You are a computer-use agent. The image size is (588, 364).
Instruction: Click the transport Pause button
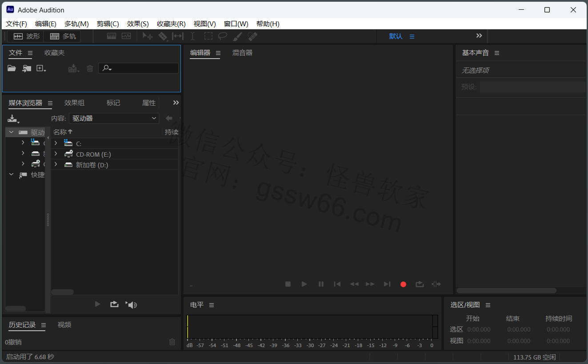pos(321,284)
